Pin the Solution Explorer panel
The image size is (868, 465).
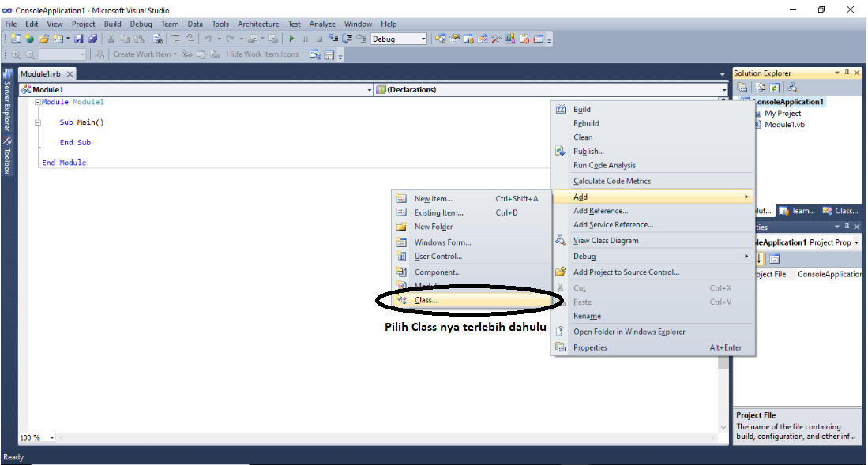point(847,73)
